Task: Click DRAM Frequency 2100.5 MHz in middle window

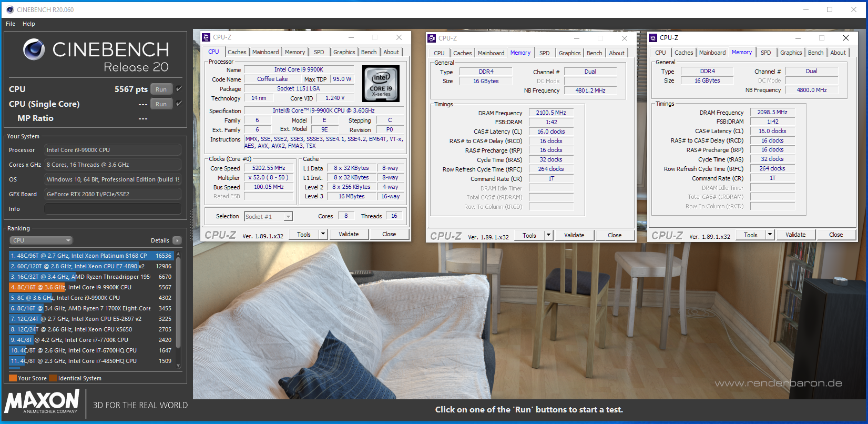Action: [x=551, y=113]
